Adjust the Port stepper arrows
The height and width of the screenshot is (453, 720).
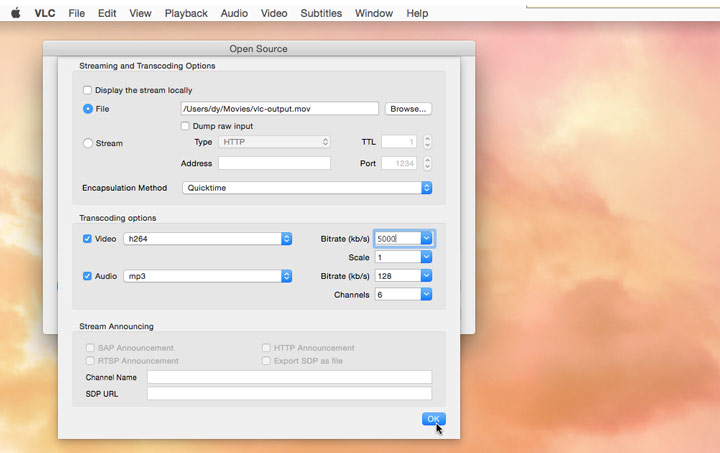[428, 163]
